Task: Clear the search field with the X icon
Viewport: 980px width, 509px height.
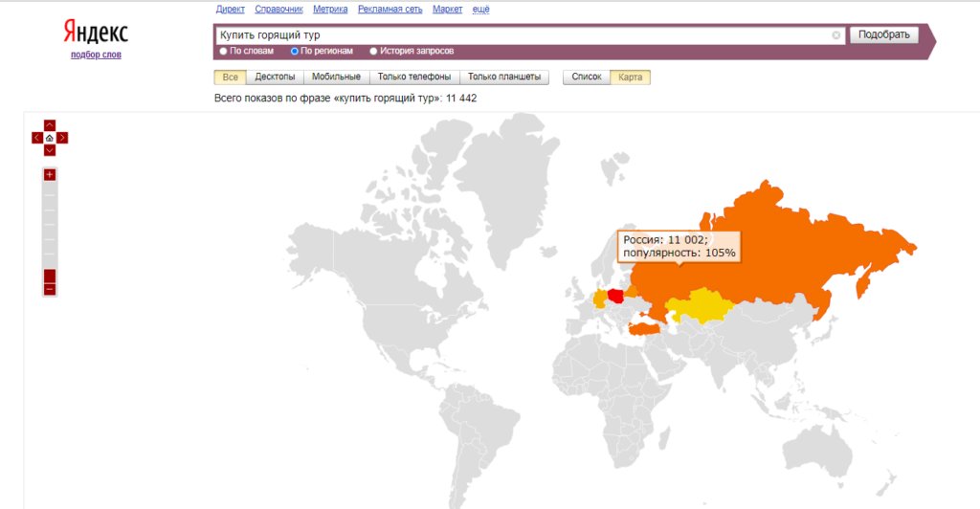Action: pyautogui.click(x=835, y=35)
